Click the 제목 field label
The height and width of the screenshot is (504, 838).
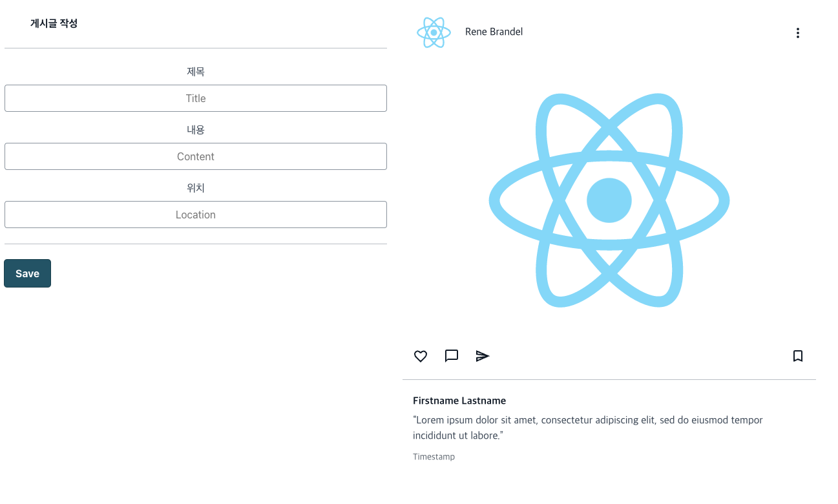pos(196,72)
